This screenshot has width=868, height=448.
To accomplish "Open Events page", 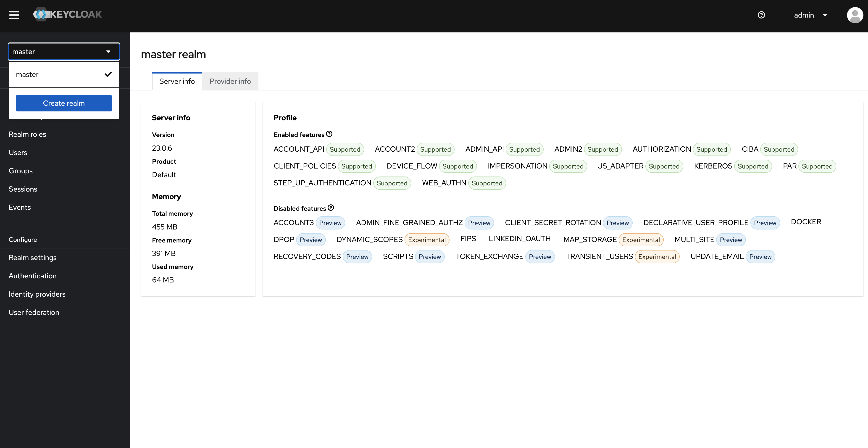I will (20, 207).
